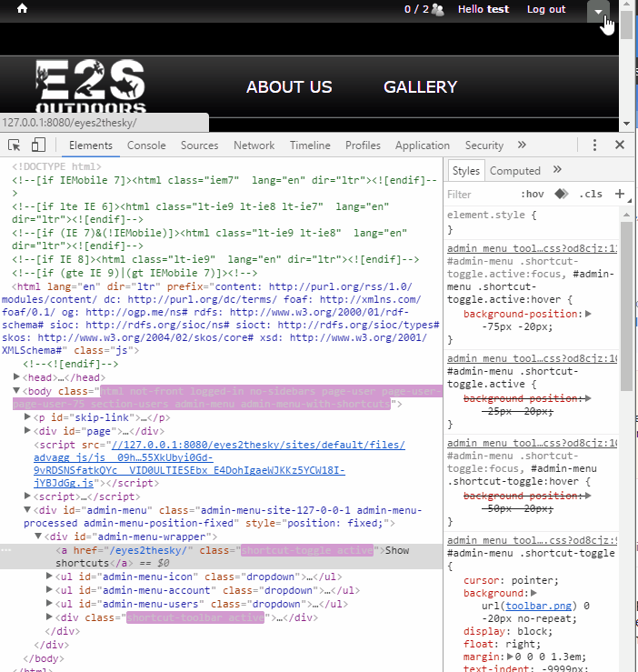Expand the background shorthand arrow in .shortcut-toggle
Image resolution: width=638 pixels, height=672 pixels.
[533, 593]
